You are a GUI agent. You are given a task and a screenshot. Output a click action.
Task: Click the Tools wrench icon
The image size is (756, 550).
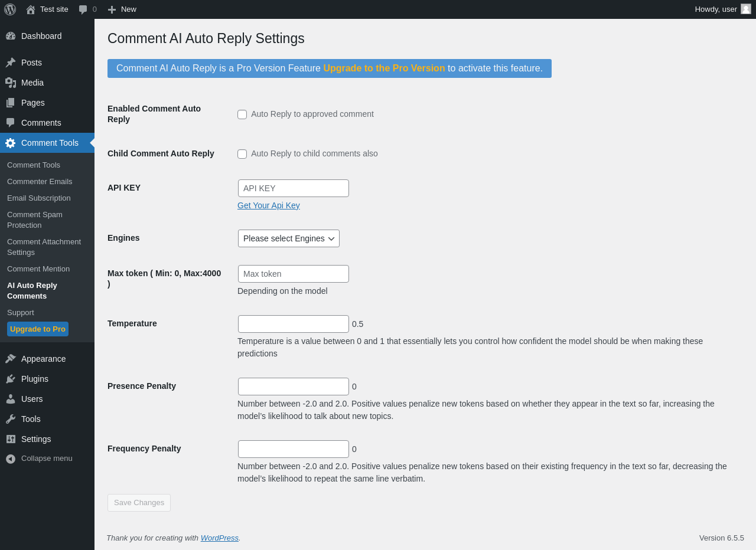(11, 419)
